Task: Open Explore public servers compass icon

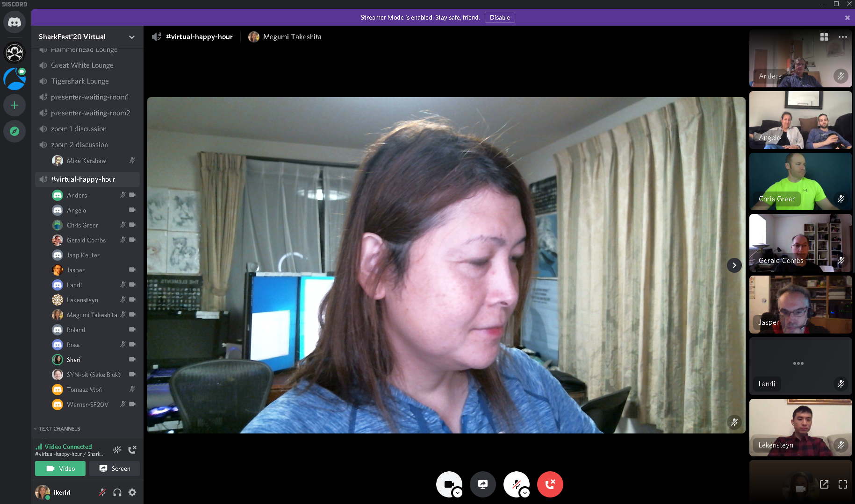Action: pyautogui.click(x=14, y=131)
